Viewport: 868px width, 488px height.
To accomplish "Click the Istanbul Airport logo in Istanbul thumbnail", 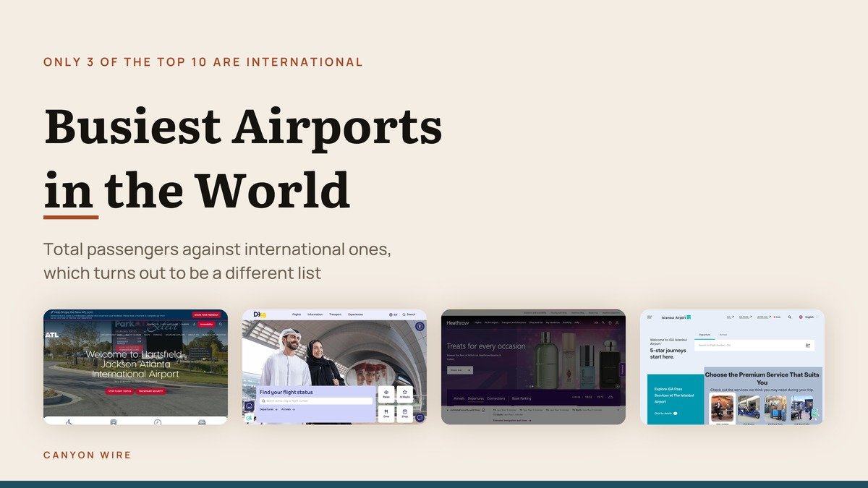I will (676, 317).
